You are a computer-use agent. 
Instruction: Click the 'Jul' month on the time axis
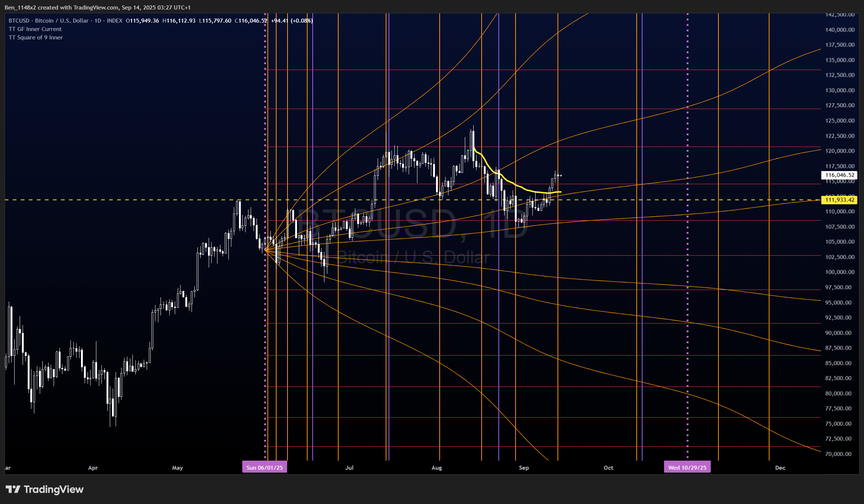(x=349, y=468)
